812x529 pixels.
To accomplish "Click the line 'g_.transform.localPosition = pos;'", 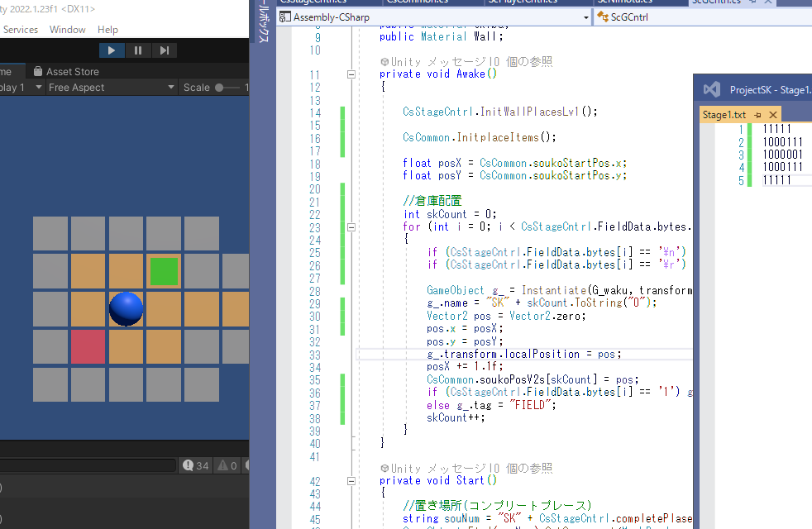I will [523, 354].
